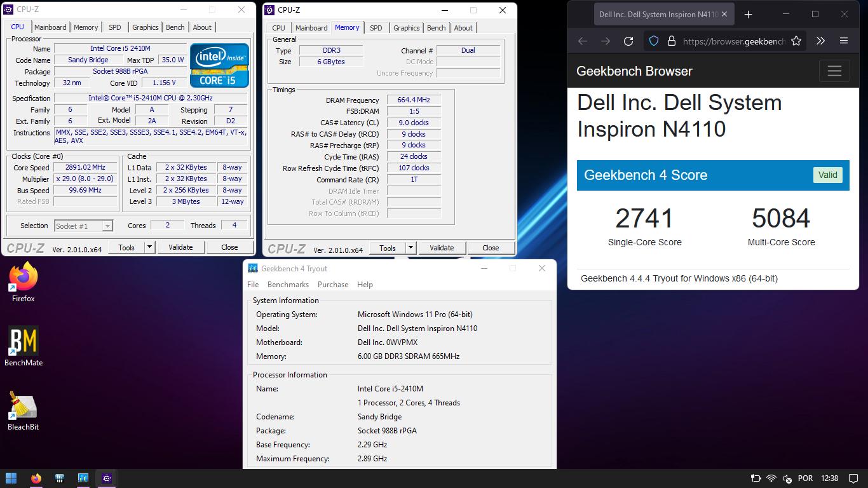This screenshot has width=868, height=488.
Task: Click Motherboard value Dell Inc. 0WVPMX
Action: [388, 342]
